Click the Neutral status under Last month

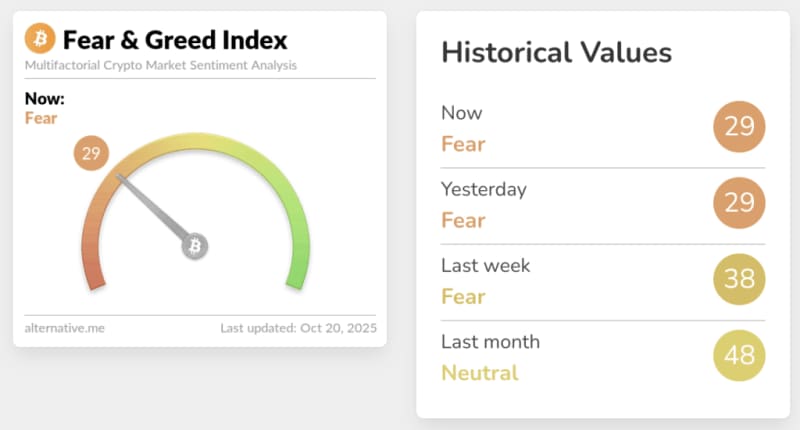480,373
